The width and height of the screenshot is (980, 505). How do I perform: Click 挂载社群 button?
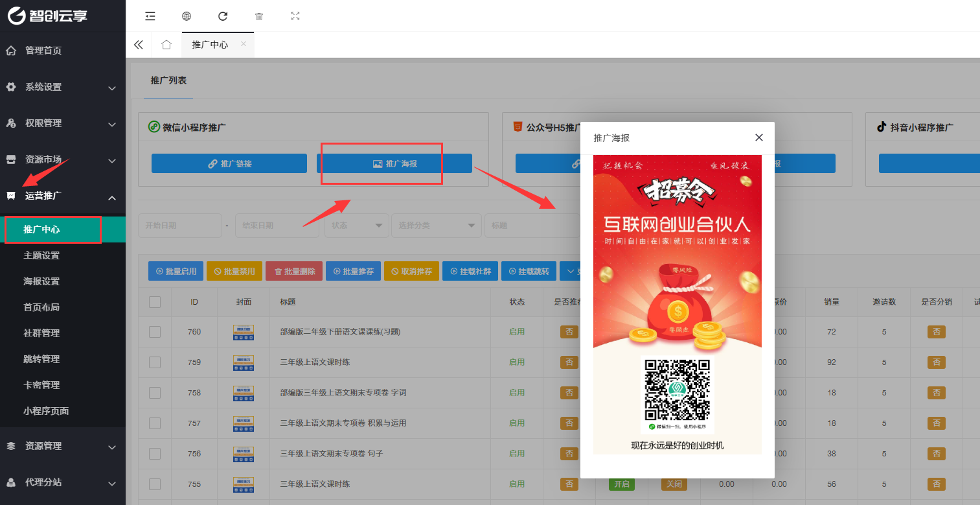[x=470, y=271]
